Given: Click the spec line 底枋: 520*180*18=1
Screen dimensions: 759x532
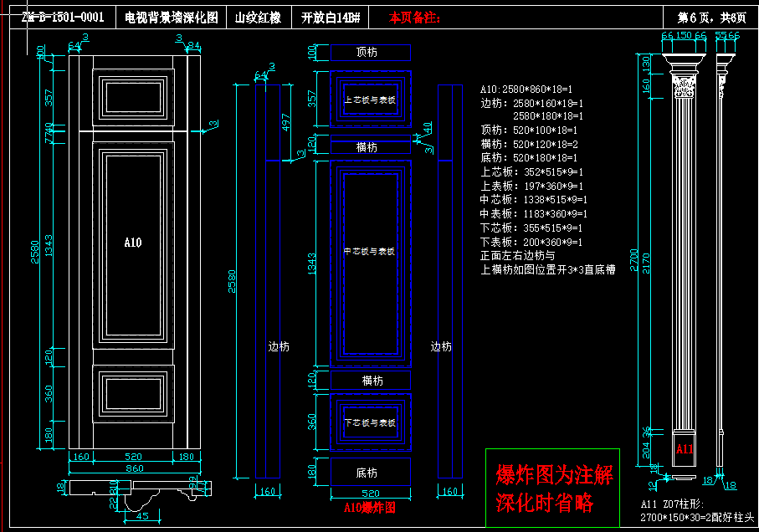Looking at the screenshot, I should point(529,157).
